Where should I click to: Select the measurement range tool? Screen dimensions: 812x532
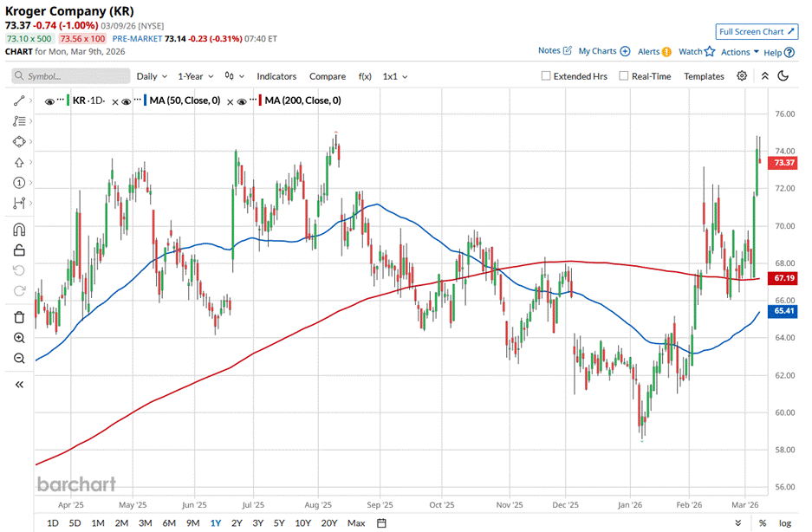[19, 203]
